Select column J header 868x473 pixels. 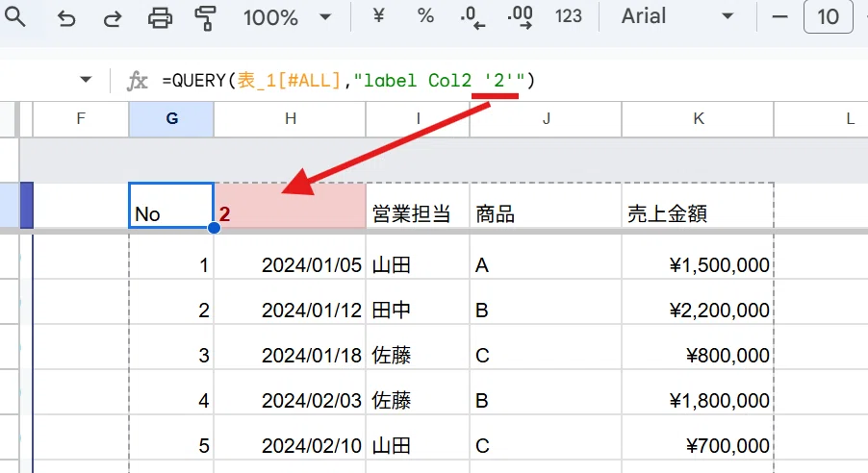click(x=546, y=119)
